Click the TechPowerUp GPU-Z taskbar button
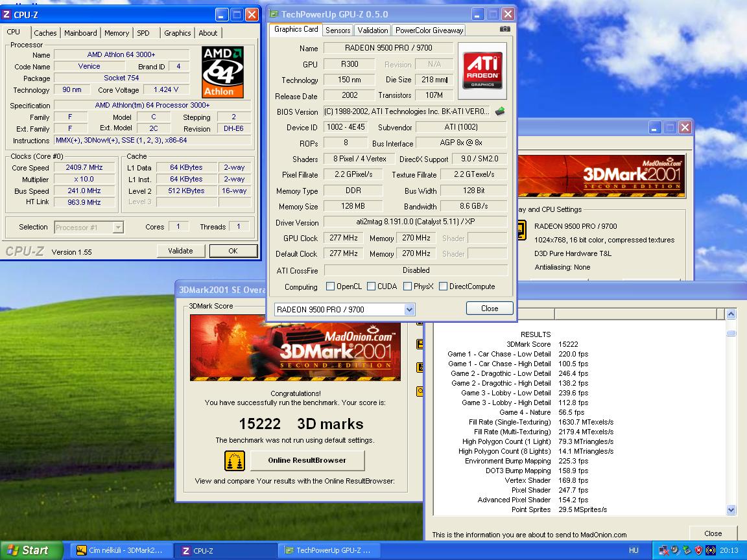The height and width of the screenshot is (560, 747). pos(328,550)
